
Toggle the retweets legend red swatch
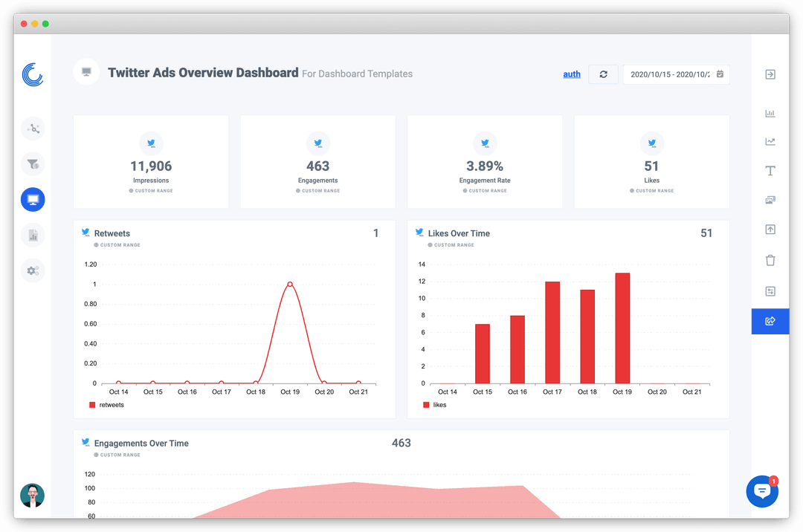92,405
